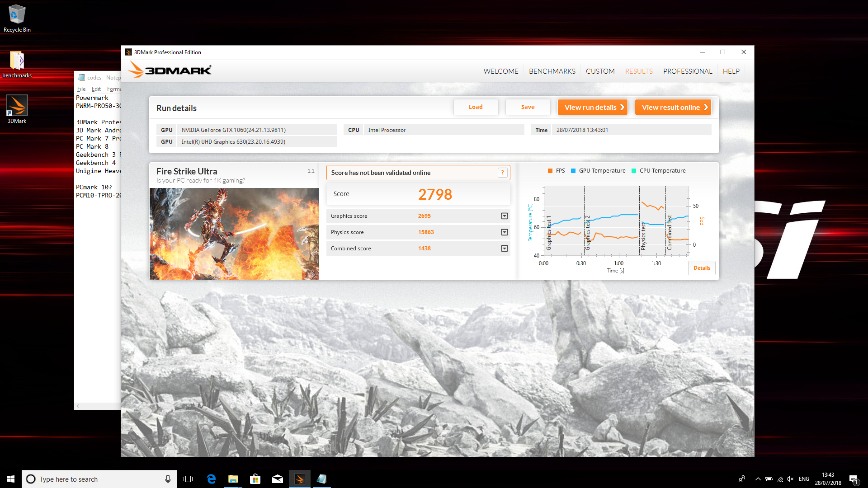Click the orange FPS legend swatch
Screen dimensions: 868x488
tap(550, 171)
